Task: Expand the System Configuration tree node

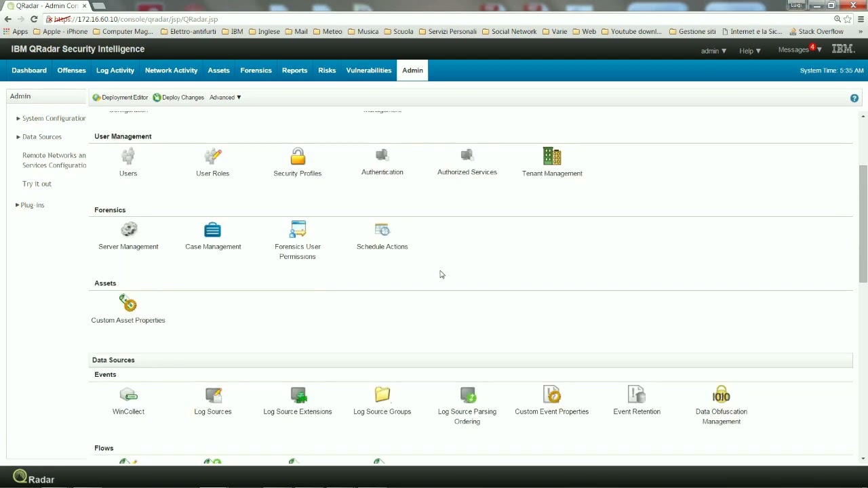Action: click(x=18, y=119)
